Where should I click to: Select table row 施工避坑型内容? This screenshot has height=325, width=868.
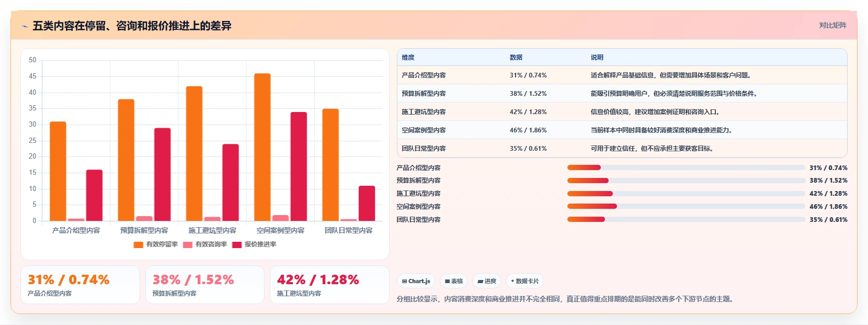click(622, 112)
